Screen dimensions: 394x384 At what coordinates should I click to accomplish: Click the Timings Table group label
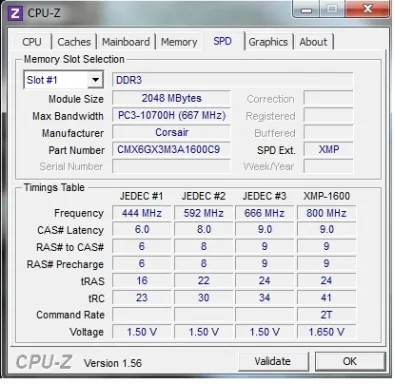(x=54, y=187)
